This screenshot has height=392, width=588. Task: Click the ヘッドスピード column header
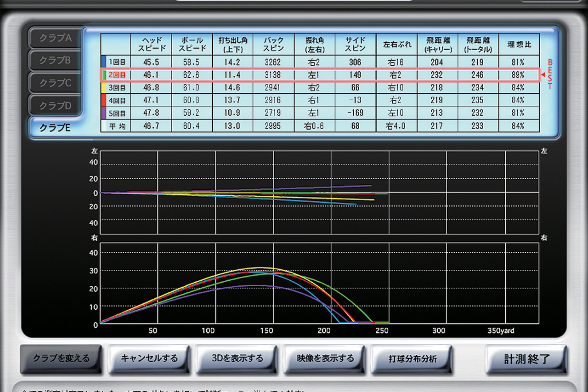pyautogui.click(x=152, y=44)
